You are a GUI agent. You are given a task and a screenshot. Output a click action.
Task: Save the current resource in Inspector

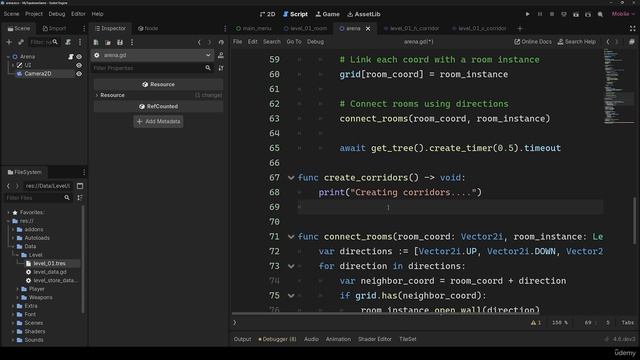[120, 42]
